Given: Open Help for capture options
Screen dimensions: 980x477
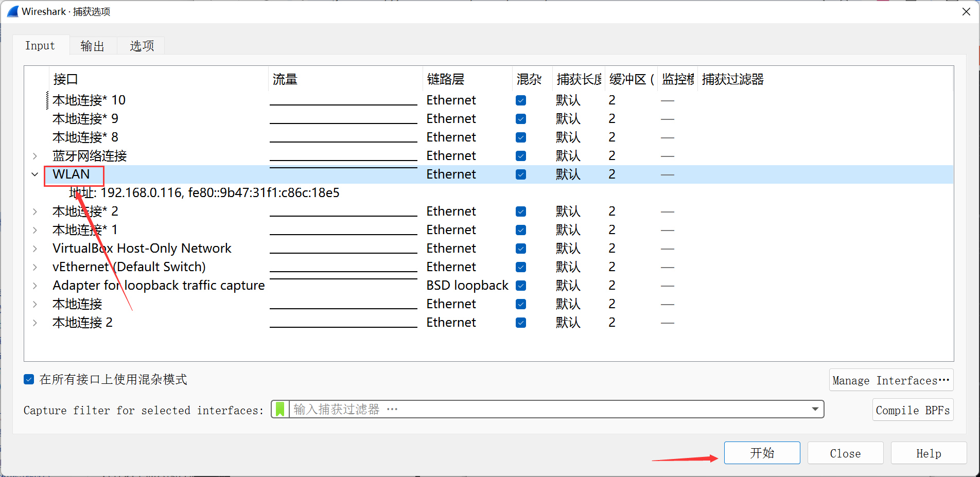Looking at the screenshot, I should click(x=929, y=453).
